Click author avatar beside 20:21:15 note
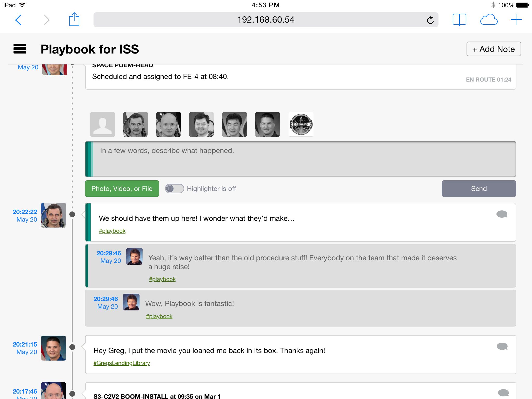The width and height of the screenshot is (532, 399). (x=54, y=348)
